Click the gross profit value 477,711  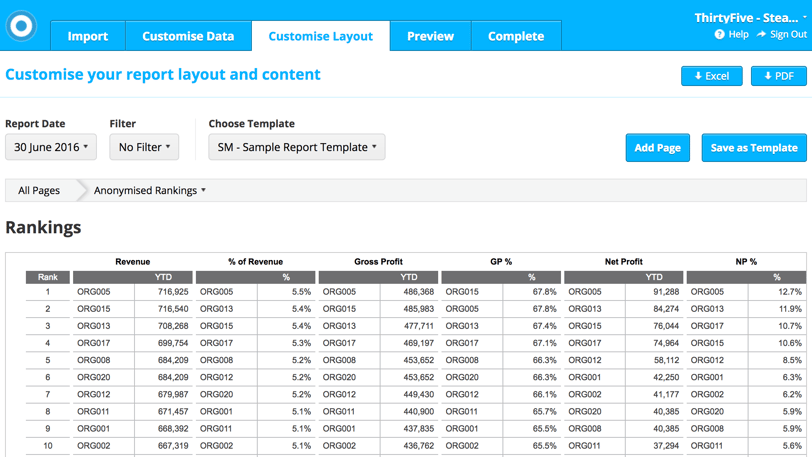click(x=418, y=326)
